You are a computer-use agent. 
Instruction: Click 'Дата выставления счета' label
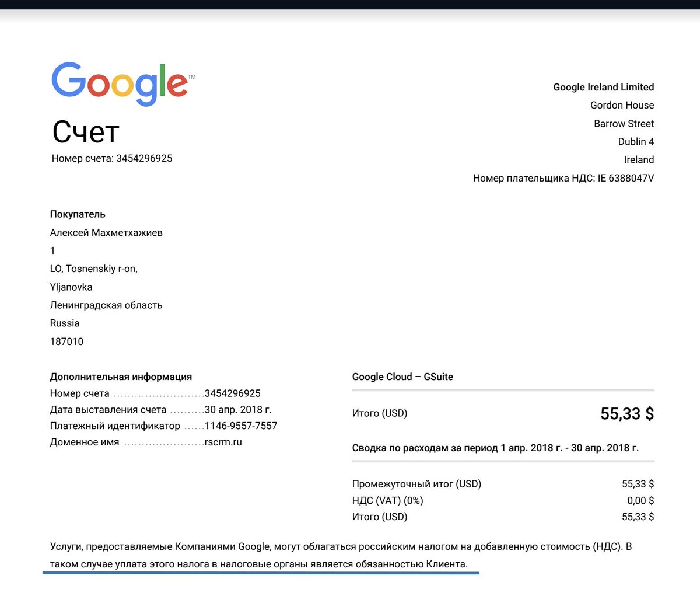pos(108,410)
